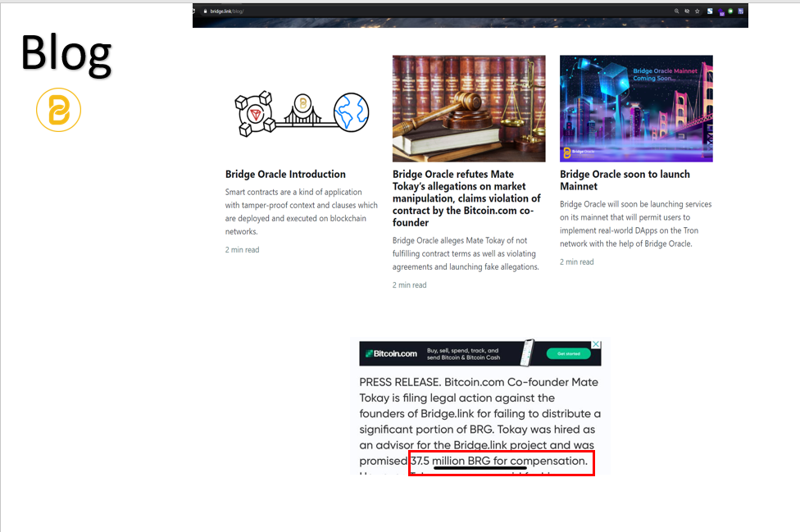Click the ad text Buy, sell, spend, track
Image resolution: width=800 pixels, height=532 pixels.
click(463, 354)
